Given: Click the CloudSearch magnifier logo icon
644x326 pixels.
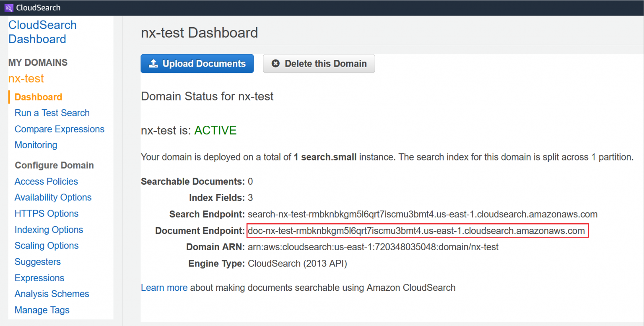Looking at the screenshot, I should point(8,8).
